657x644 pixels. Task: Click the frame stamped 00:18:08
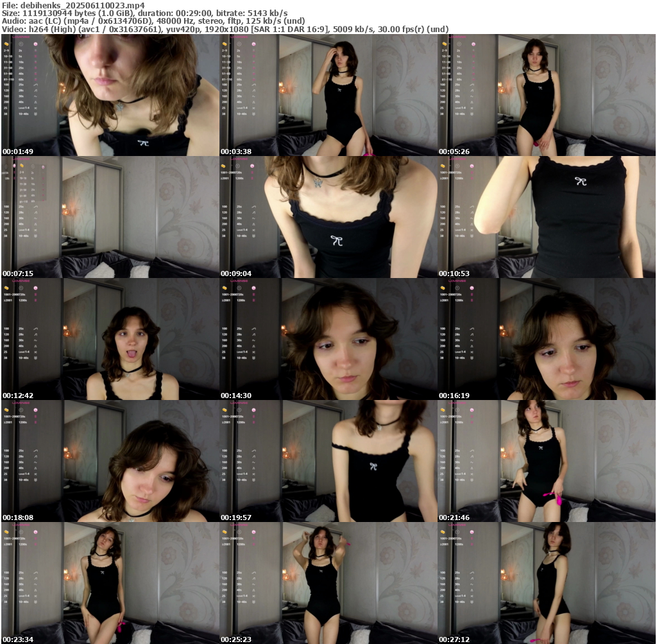point(110,461)
